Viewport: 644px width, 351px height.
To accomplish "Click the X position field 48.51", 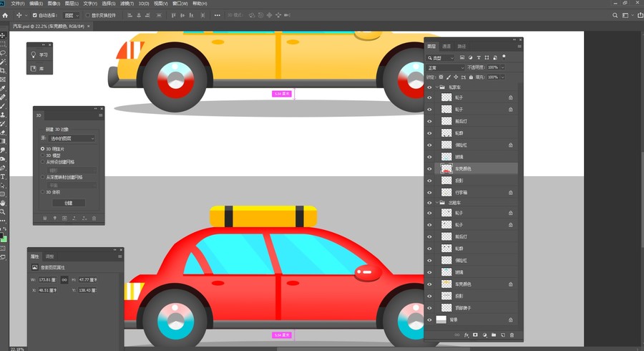I will click(x=47, y=290).
